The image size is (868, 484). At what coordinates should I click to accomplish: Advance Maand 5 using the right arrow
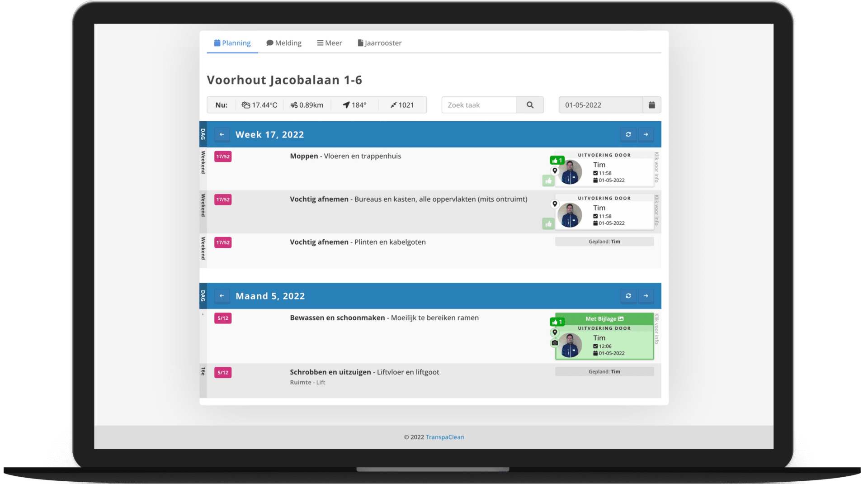646,295
